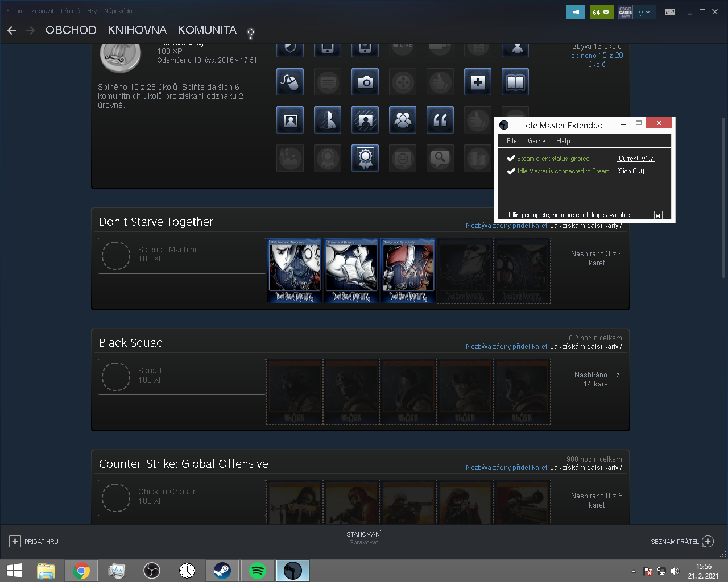
Task: Click splněno 15 z 28 úkolů link
Action: (x=597, y=60)
